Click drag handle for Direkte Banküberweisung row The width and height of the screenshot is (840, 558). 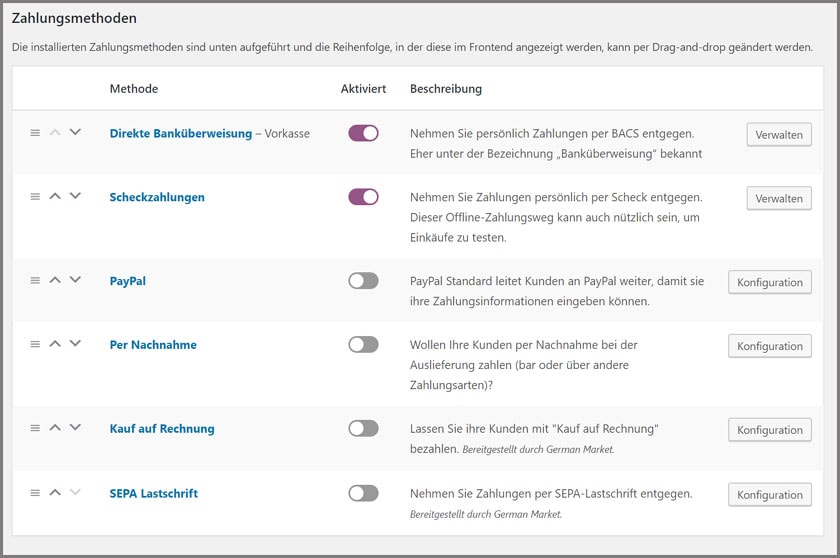pos(35,133)
